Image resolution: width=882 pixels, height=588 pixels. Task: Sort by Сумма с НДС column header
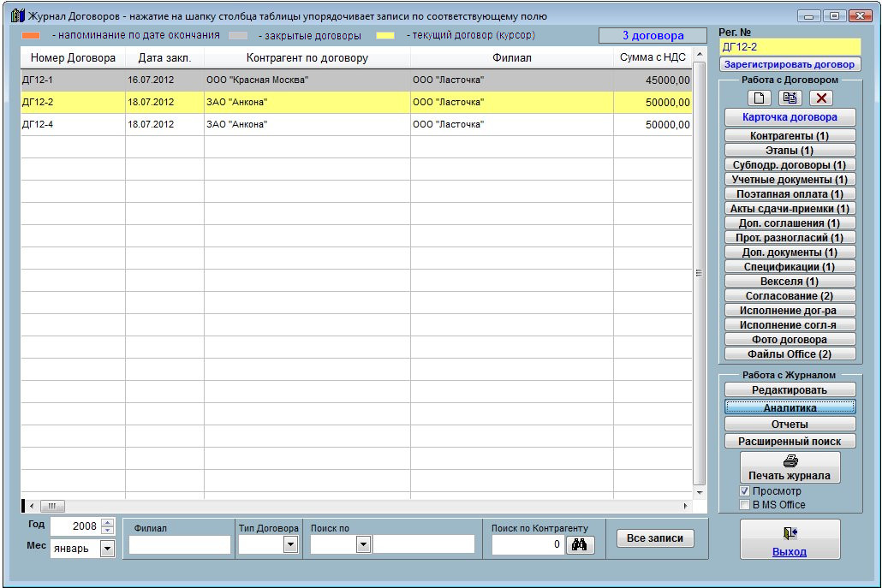click(653, 58)
